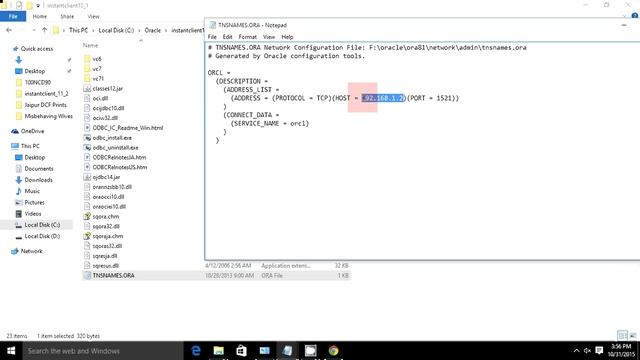
Task: Click the highlighted HOST IP address text
Action: [383, 98]
